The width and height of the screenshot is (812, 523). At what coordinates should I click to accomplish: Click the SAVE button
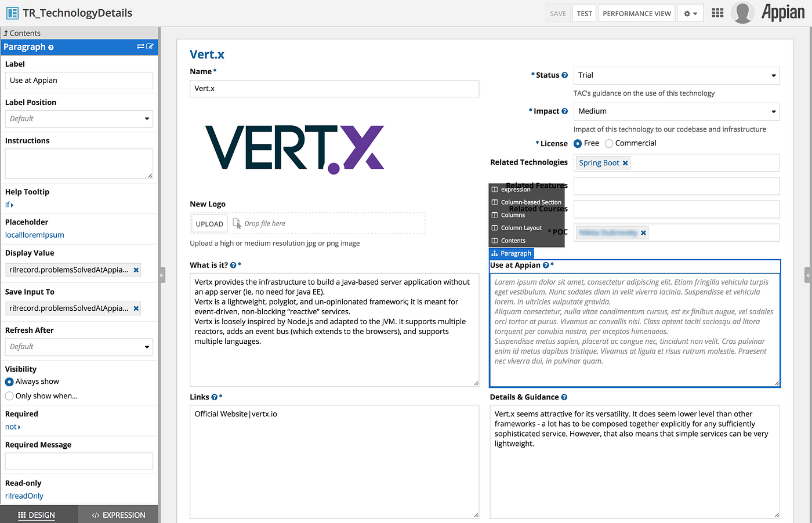coord(558,13)
